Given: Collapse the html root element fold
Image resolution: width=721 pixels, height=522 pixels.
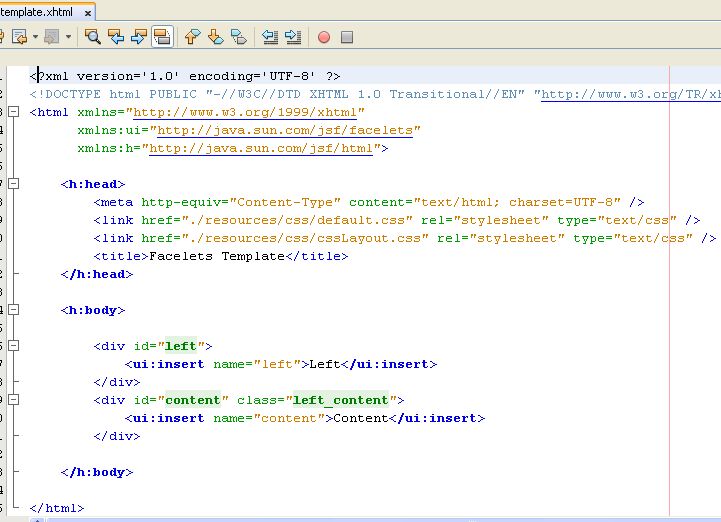Looking at the screenshot, I should click(14, 112).
